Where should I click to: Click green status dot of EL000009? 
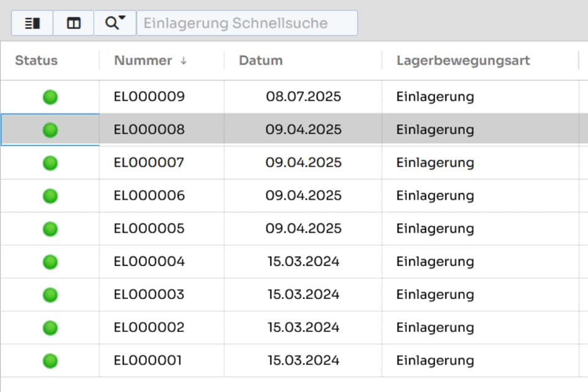click(x=50, y=97)
